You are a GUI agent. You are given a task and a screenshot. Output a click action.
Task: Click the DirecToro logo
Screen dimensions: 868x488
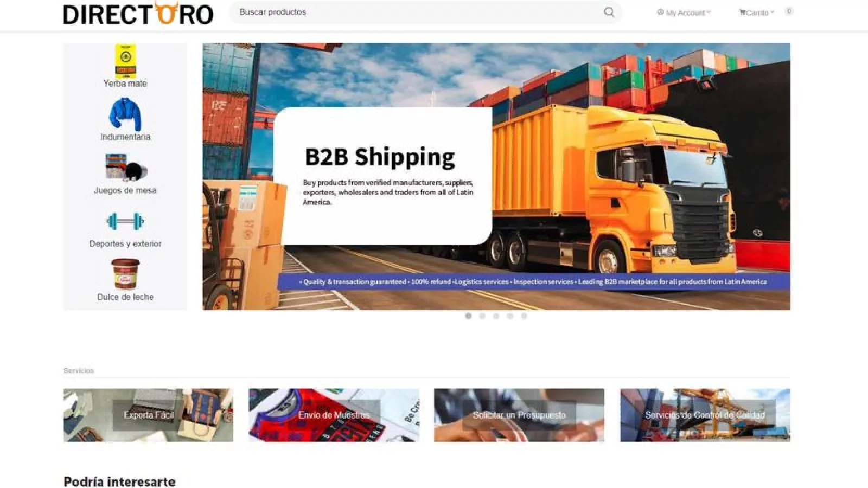coord(138,14)
